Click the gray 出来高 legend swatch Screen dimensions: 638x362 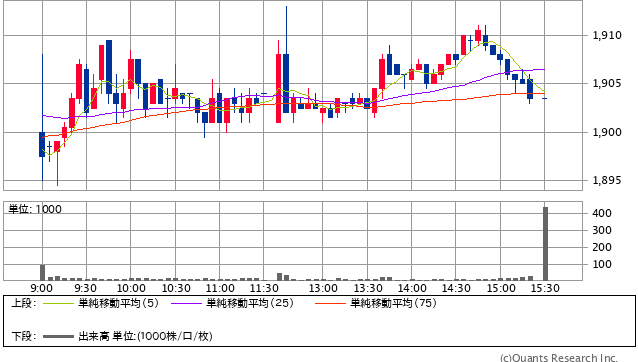click(x=58, y=337)
